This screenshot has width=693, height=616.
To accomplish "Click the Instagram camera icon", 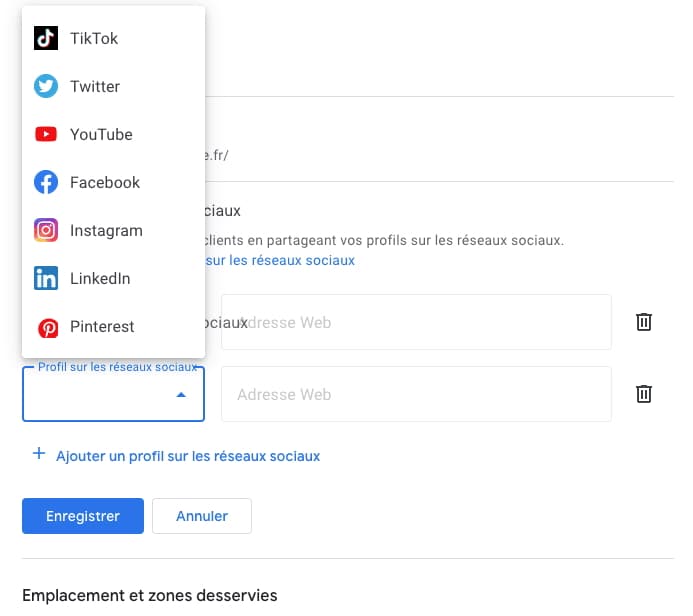I will (46, 230).
